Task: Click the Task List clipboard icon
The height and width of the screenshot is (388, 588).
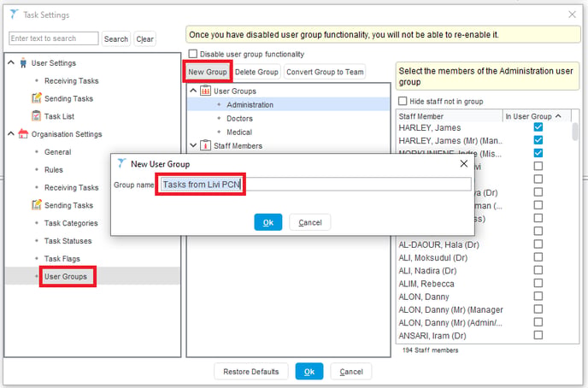Action: coord(36,116)
